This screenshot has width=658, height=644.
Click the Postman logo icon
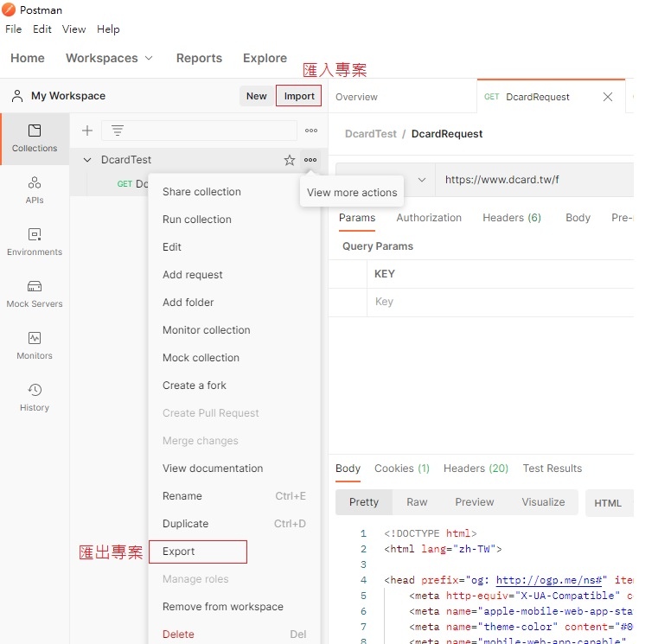point(9,10)
